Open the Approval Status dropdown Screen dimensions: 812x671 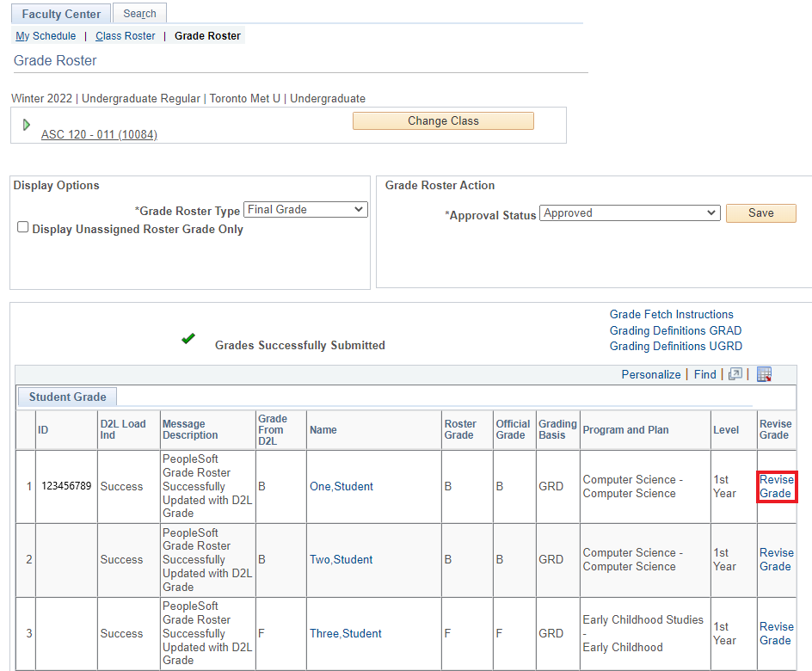point(630,213)
